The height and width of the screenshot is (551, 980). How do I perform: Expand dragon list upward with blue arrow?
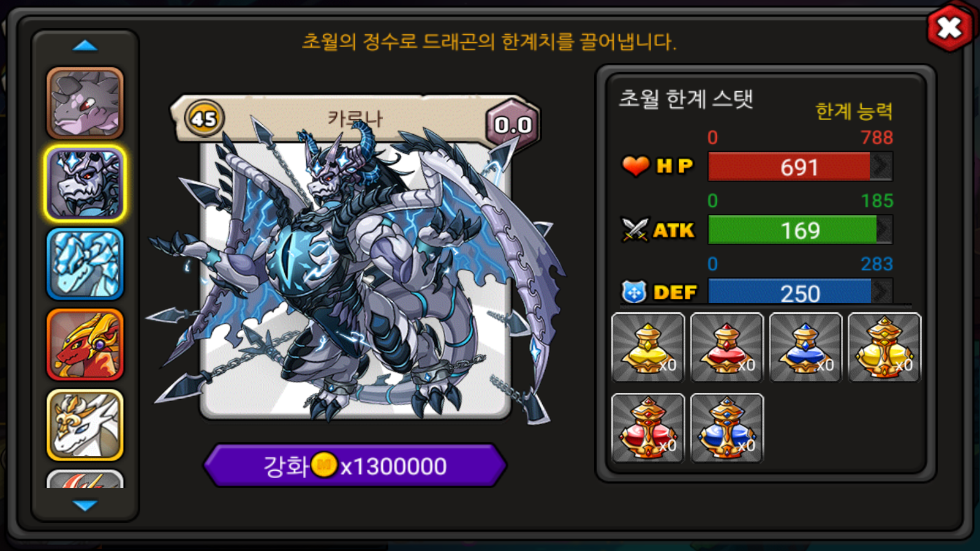pos(85,46)
